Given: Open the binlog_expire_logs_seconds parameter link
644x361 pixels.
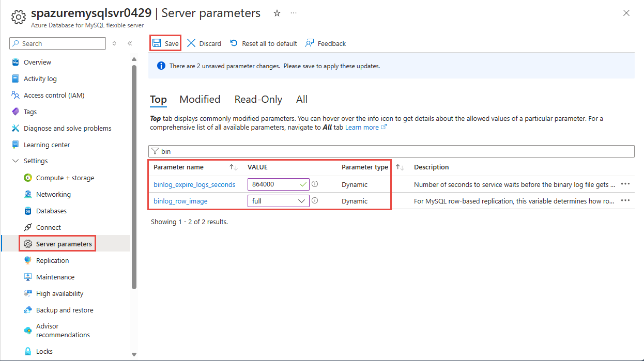Looking at the screenshot, I should pos(194,184).
